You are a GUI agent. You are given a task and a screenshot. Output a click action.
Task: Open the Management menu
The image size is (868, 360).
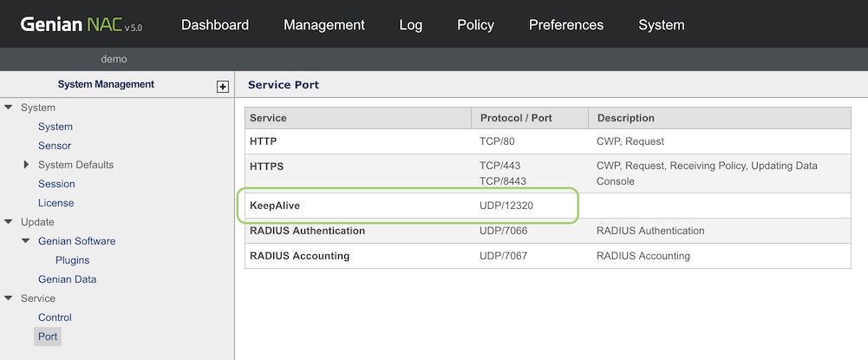324,25
